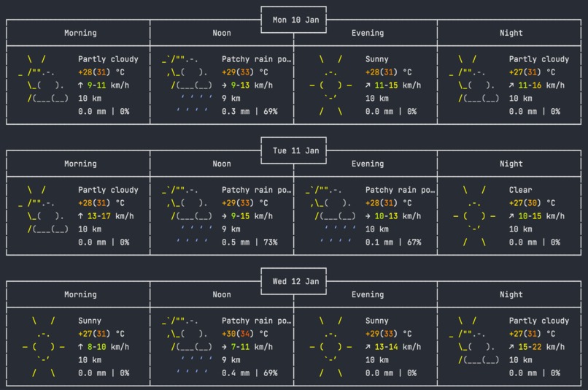
Task: Select the clear sky sun icon for Tue 11 Jan Night
Action: (474, 216)
